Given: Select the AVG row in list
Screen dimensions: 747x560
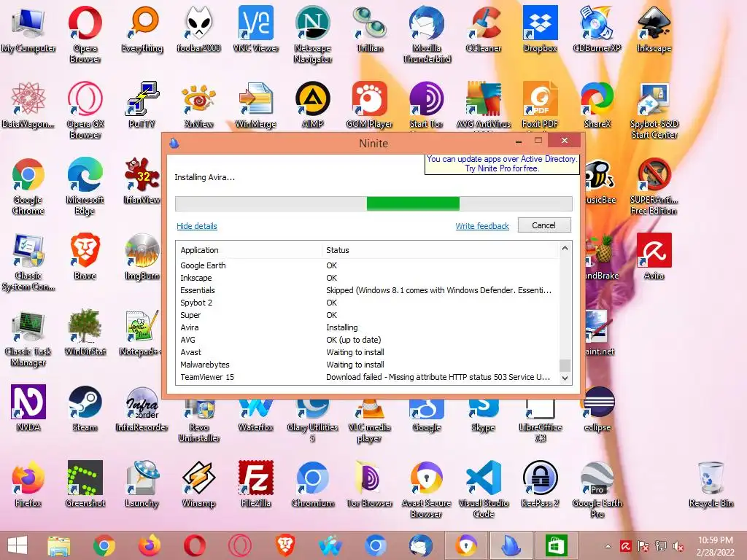Looking at the screenshot, I should tap(367, 340).
